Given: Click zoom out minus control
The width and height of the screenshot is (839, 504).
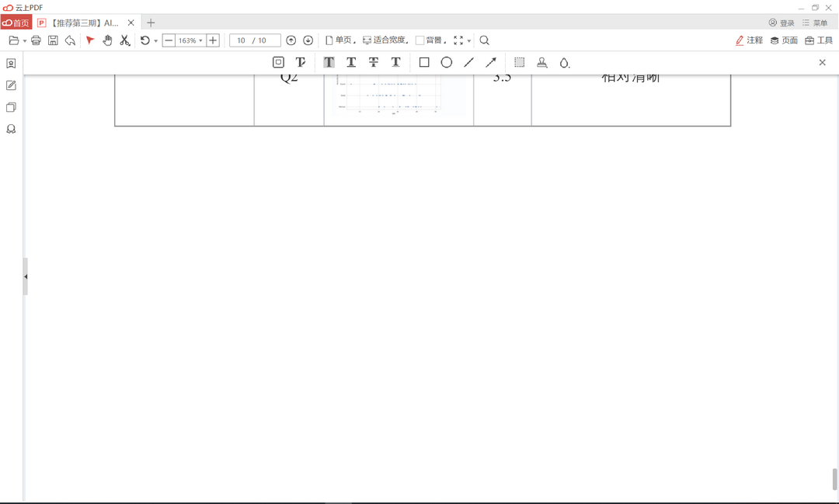Looking at the screenshot, I should click(168, 40).
